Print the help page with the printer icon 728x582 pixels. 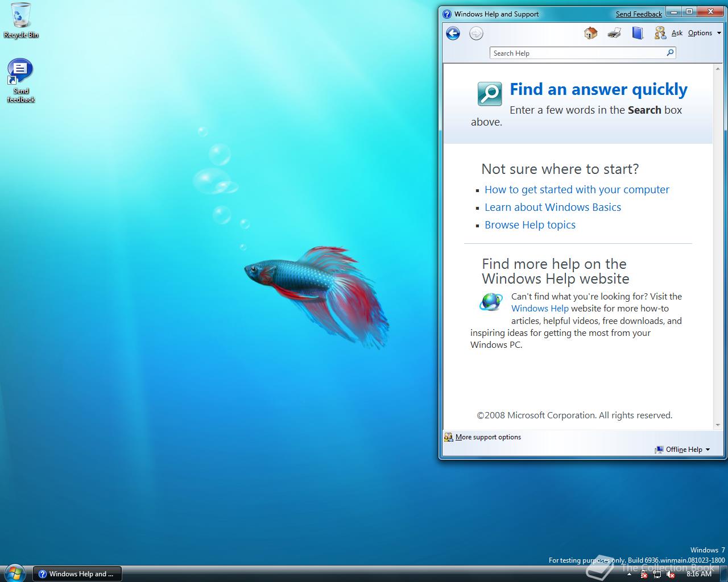point(614,33)
